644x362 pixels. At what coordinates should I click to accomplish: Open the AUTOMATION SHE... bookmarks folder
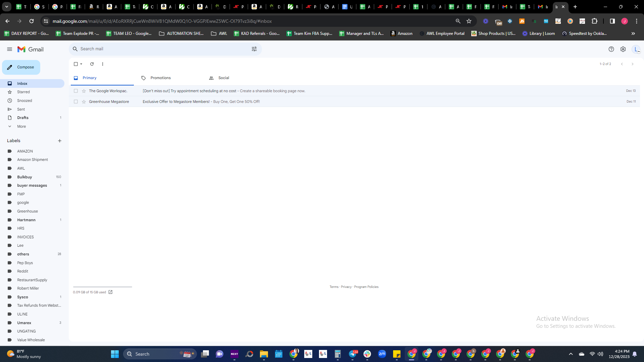[181, 34]
